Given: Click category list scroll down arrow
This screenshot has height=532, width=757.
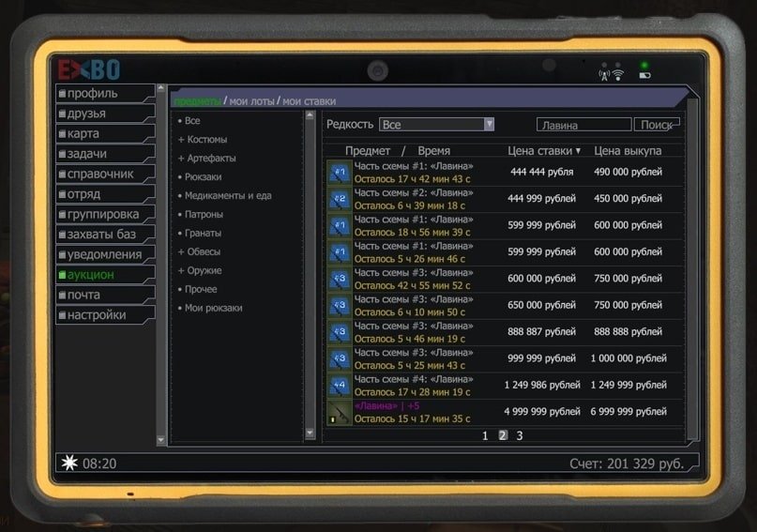Looking at the screenshot, I should (310, 433).
